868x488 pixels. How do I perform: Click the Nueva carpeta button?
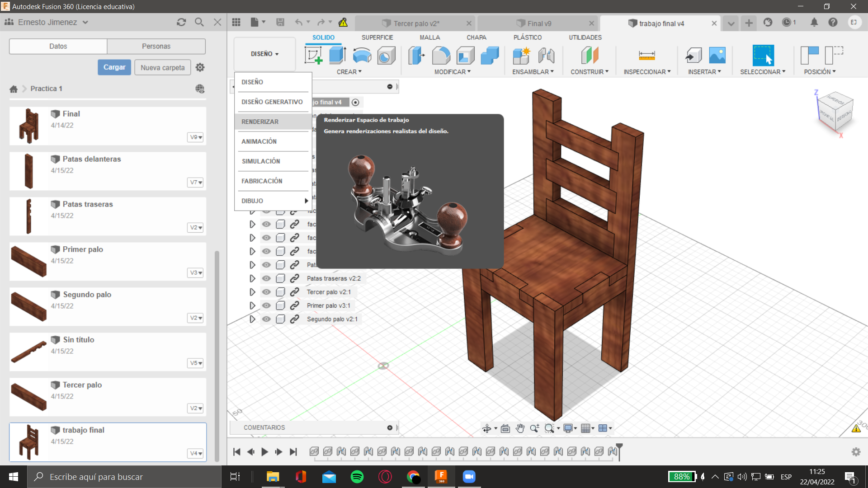162,67
